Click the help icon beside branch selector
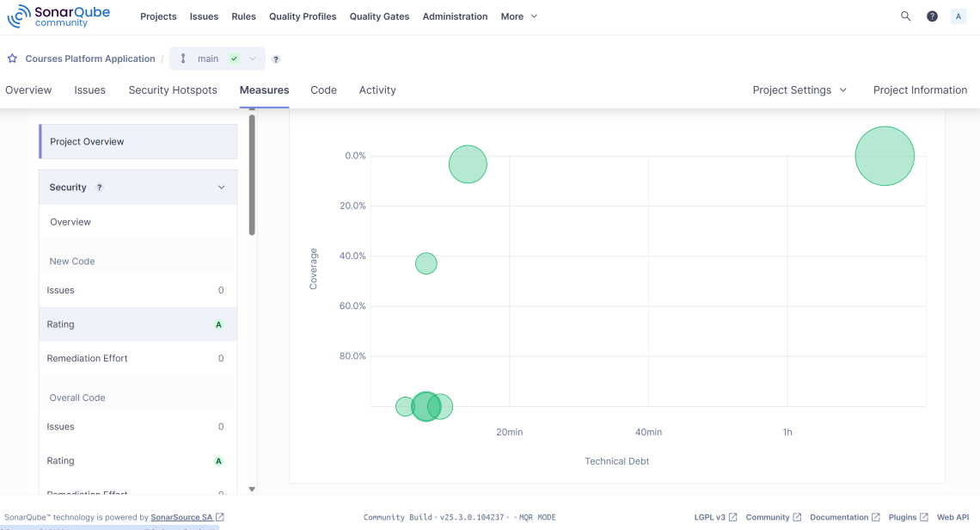980x530 pixels. click(x=276, y=59)
